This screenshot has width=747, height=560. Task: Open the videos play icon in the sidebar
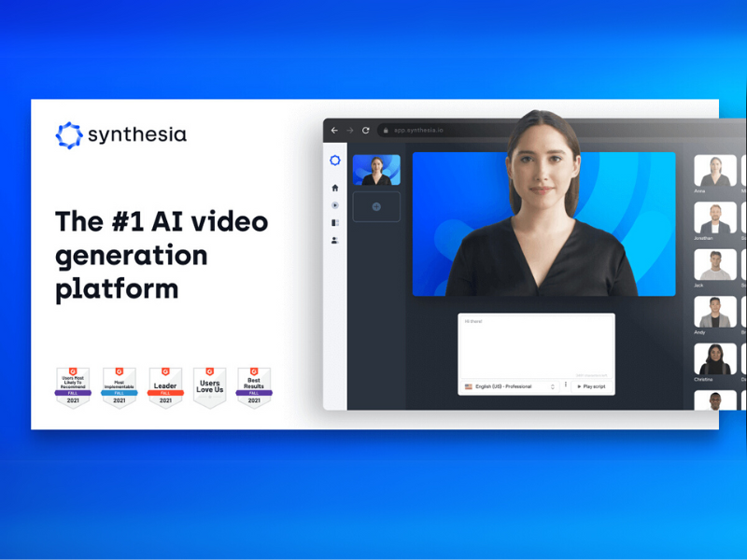pyautogui.click(x=335, y=205)
